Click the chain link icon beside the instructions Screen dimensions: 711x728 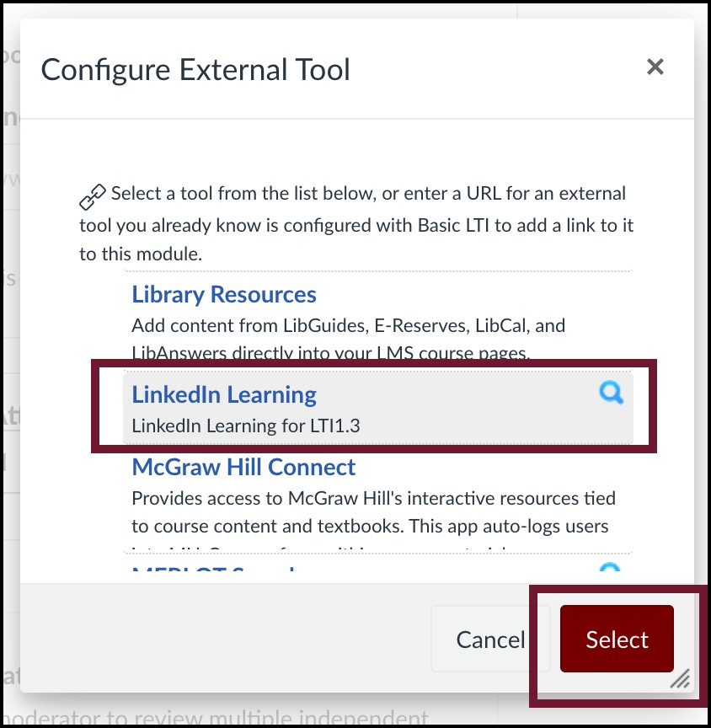click(93, 196)
